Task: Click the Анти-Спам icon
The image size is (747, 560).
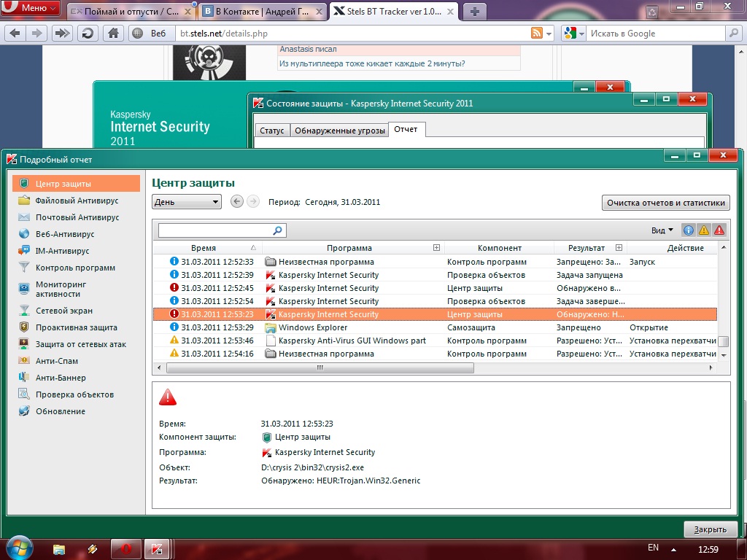Action: tap(24, 360)
